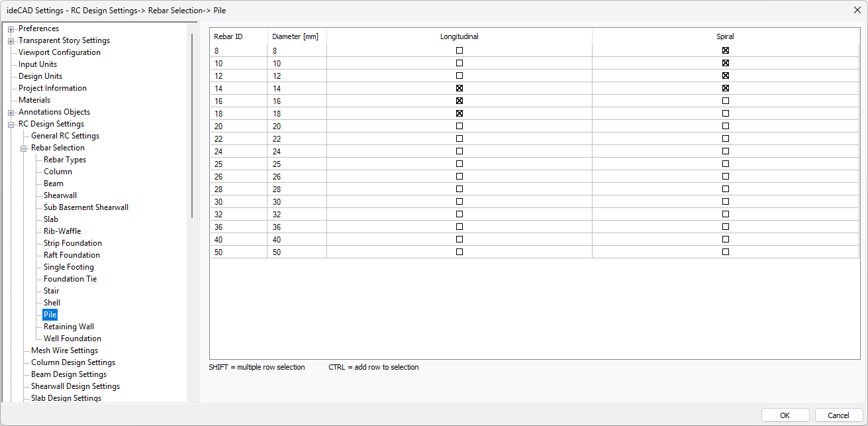Check Spiral for rebar 25
868x426 pixels.
coord(726,164)
